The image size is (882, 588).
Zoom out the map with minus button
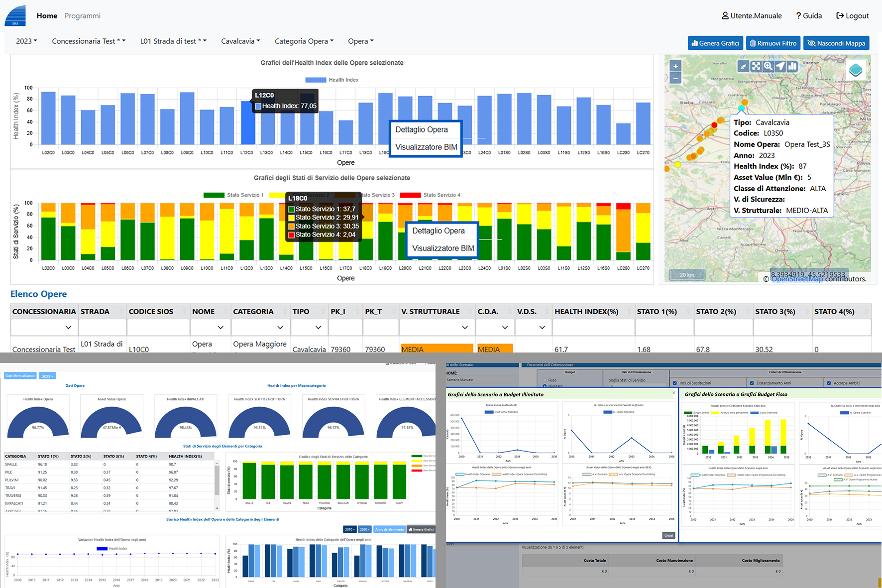(x=675, y=78)
